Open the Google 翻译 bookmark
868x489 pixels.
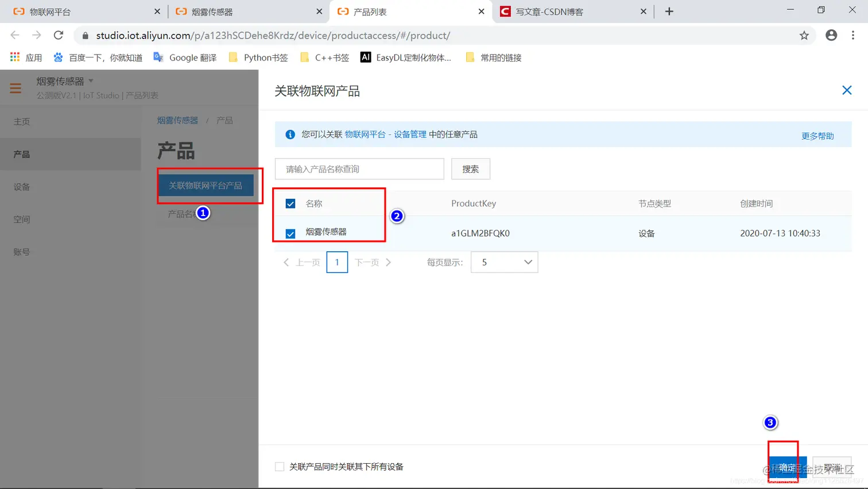pyautogui.click(x=185, y=57)
